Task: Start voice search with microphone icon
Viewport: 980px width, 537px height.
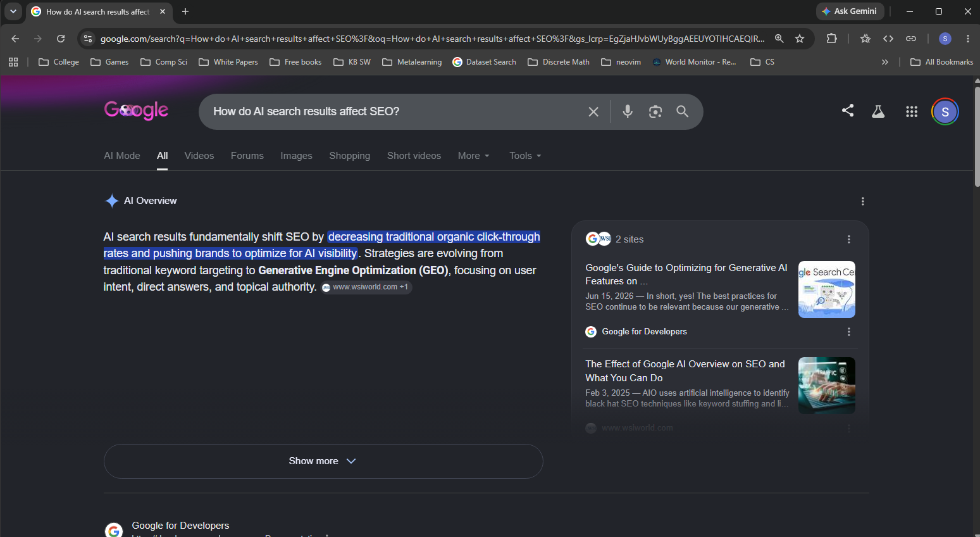Action: tap(628, 111)
